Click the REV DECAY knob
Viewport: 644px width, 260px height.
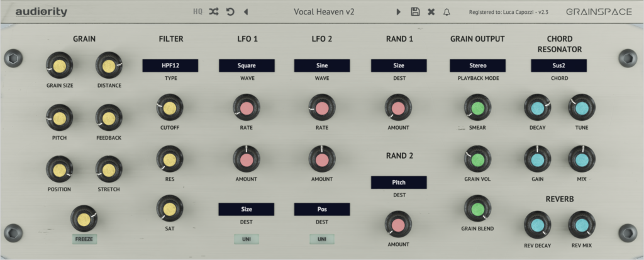(538, 225)
